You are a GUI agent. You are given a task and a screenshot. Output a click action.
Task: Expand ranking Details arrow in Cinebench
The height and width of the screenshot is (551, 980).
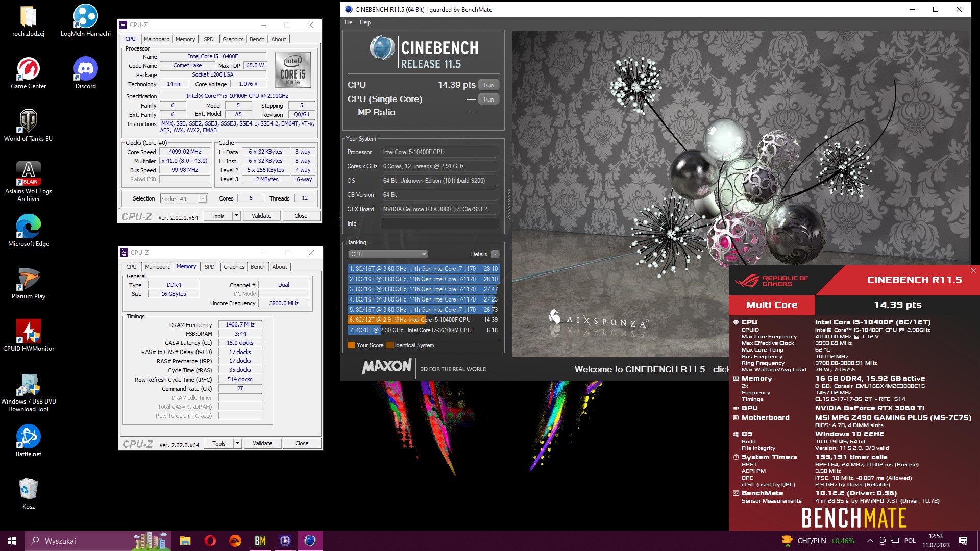tap(495, 254)
